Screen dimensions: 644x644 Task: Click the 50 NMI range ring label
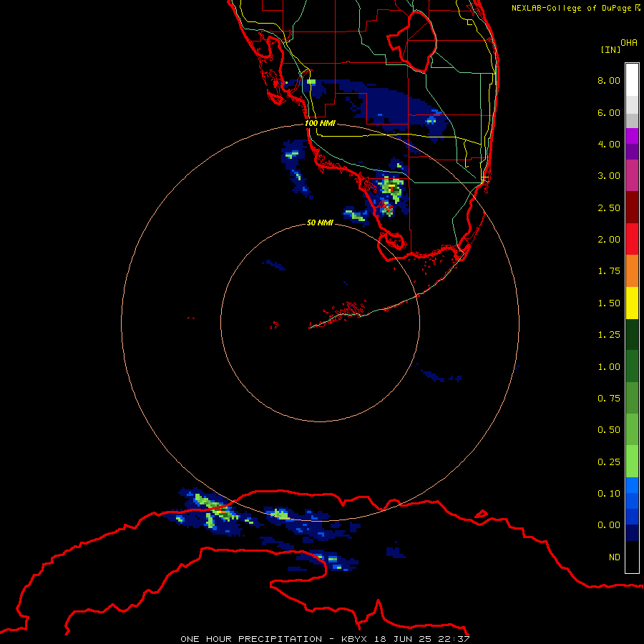point(320,223)
